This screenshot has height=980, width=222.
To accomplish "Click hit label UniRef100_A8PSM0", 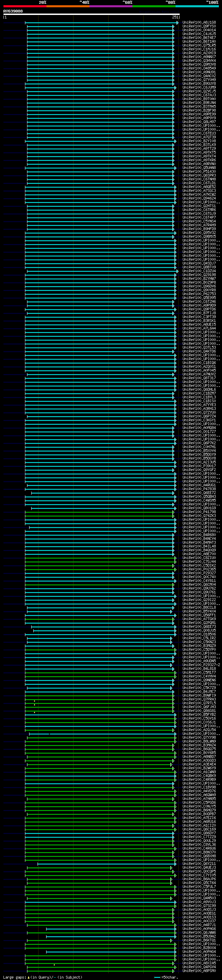I will pyautogui.click(x=199, y=971).
